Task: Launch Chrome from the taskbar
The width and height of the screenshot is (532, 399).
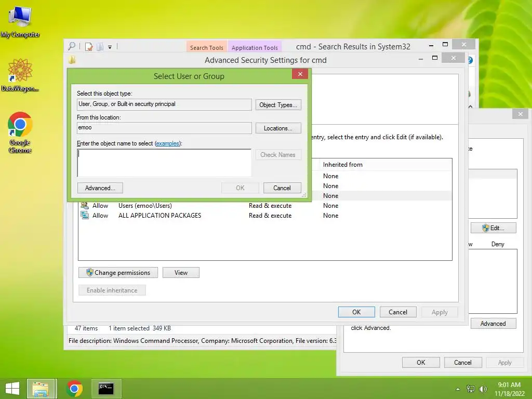Action: [x=74, y=389]
